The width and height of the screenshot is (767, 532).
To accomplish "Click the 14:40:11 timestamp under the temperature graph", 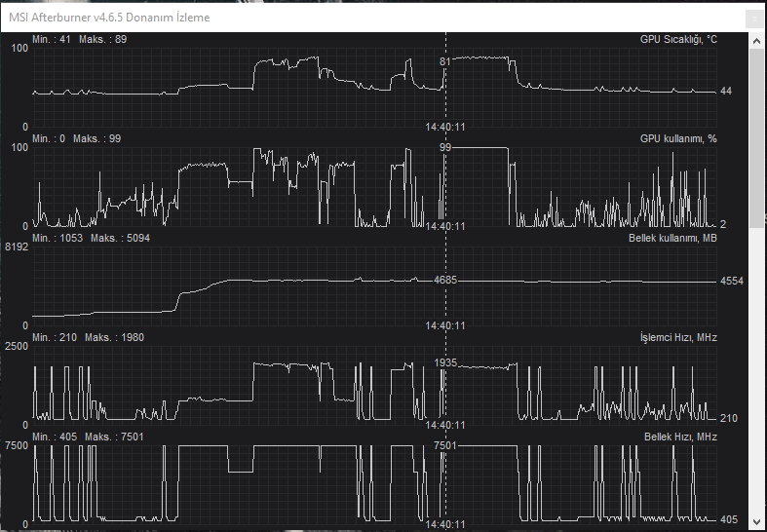I will pyautogui.click(x=445, y=127).
